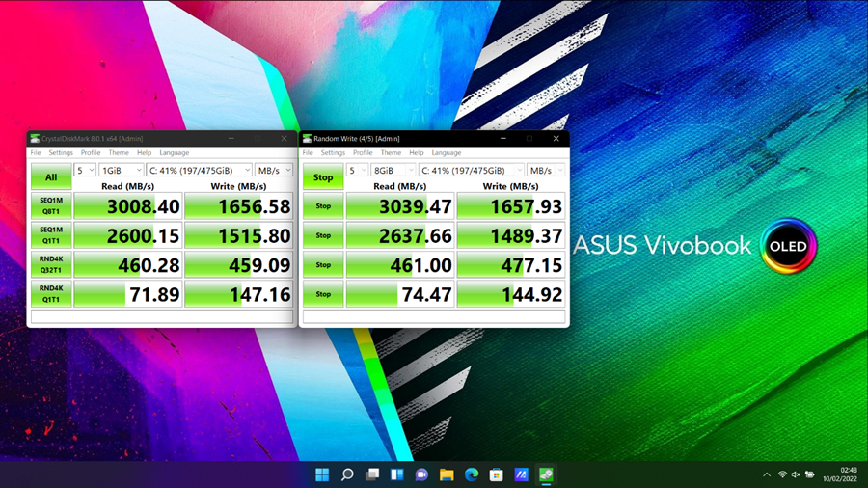Click CrystalDiskMark icon in taskbar
The height and width of the screenshot is (488, 868).
click(x=546, y=474)
